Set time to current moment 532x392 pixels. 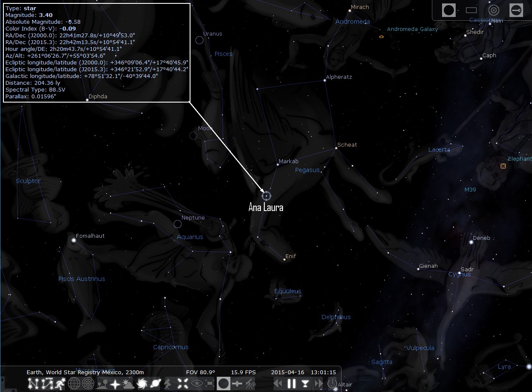pyautogui.click(x=305, y=384)
